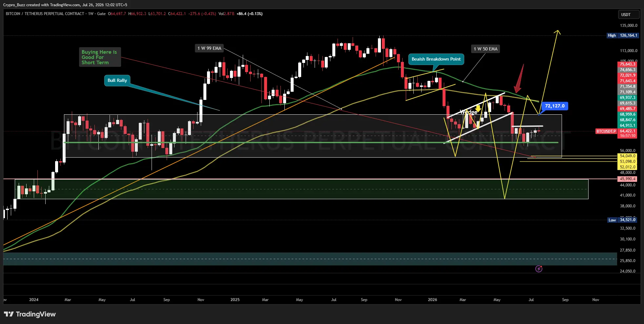The image size is (644, 324).
Task: Click the Low 34,521.0 price label
Action: click(623, 220)
